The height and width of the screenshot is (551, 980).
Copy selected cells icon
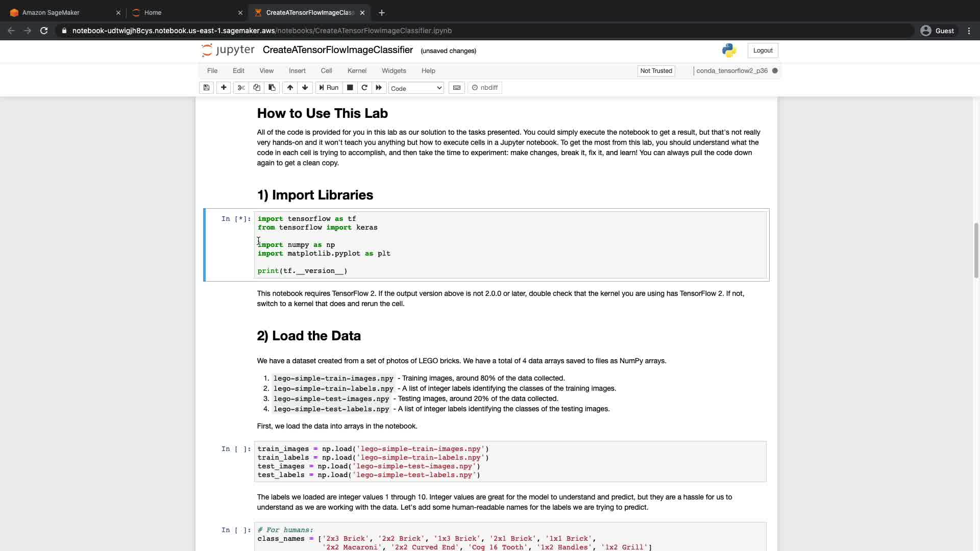257,88
